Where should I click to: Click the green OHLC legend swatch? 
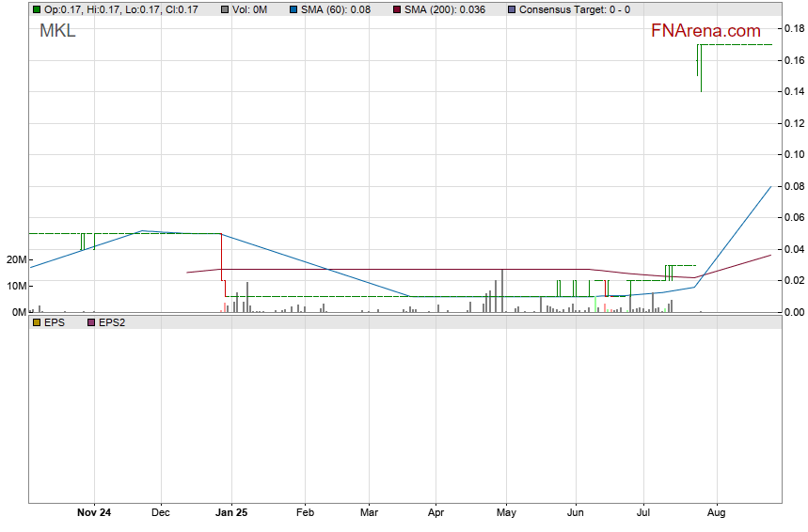[x=37, y=9]
